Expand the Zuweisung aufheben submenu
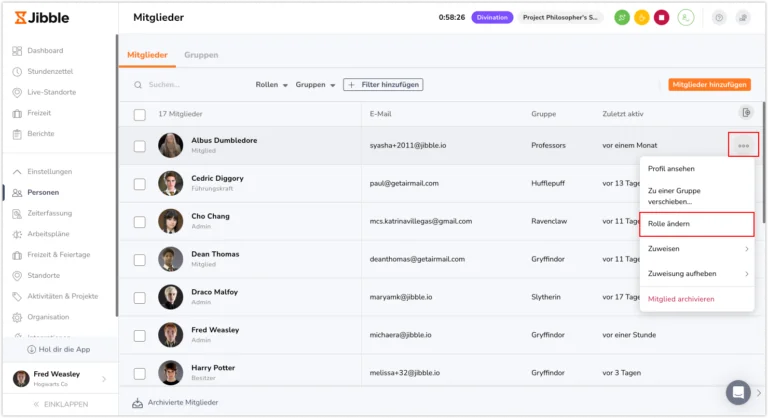This screenshot has width=768, height=418. [x=697, y=273]
